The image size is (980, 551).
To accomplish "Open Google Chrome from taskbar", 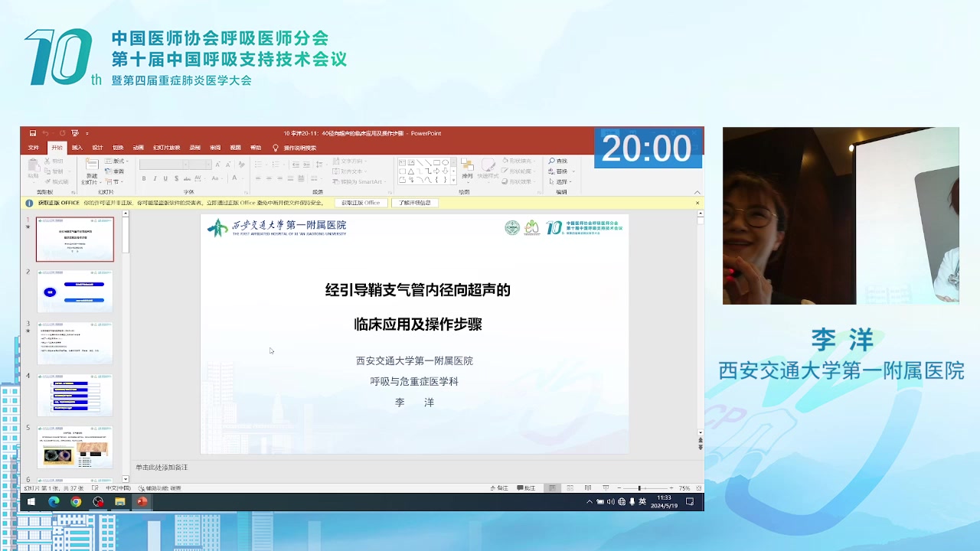I will [76, 502].
